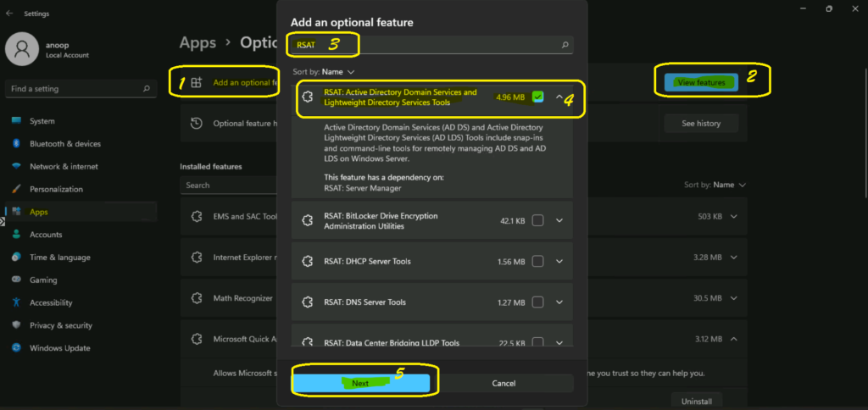
Task: Expand the 30.5 MB Math Recognizer row
Action: tap(734, 298)
